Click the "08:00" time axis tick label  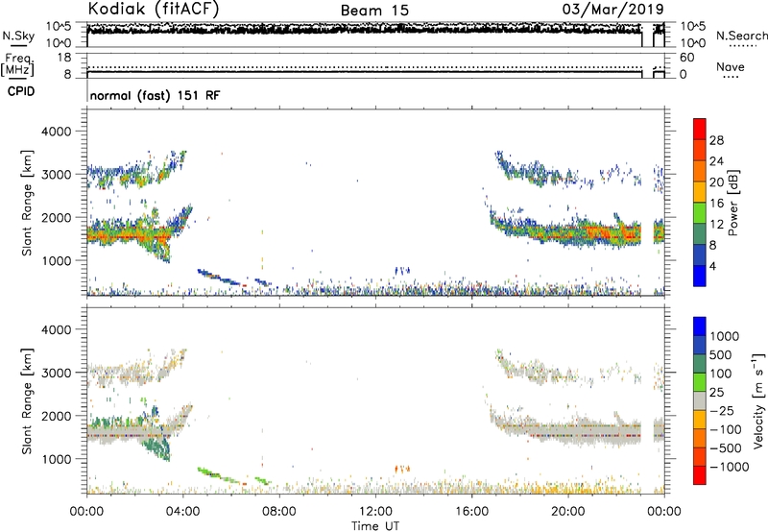pyautogui.click(x=279, y=512)
